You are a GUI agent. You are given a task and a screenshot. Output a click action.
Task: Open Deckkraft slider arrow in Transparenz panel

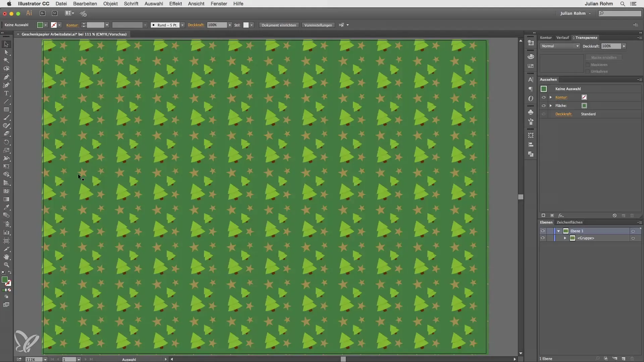click(x=624, y=46)
